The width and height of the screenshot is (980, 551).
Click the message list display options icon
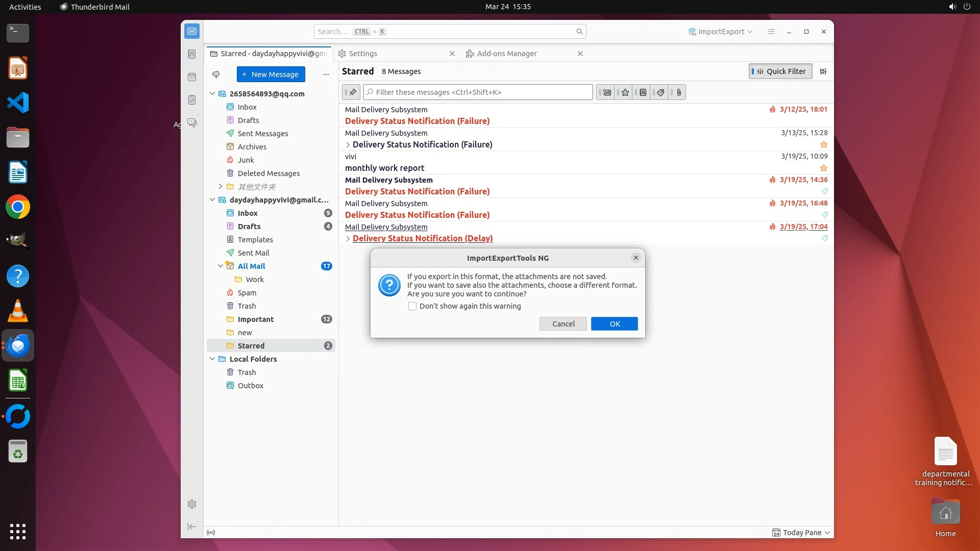click(823, 71)
